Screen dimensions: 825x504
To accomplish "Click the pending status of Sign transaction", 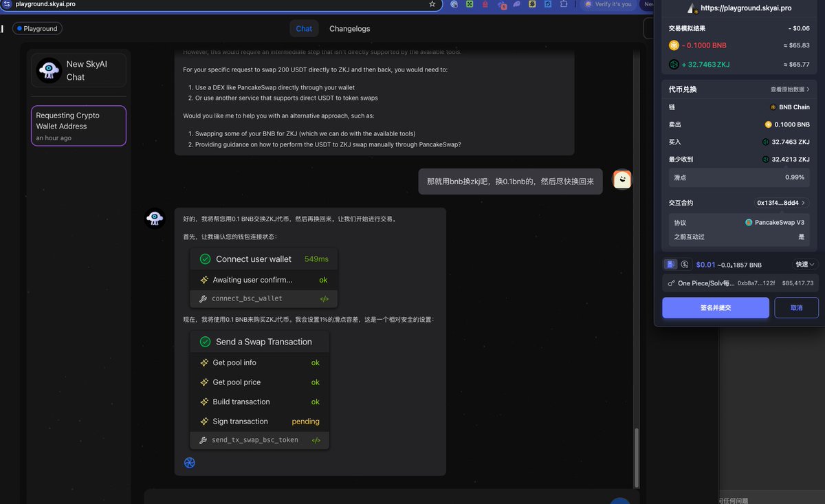I will [x=305, y=421].
